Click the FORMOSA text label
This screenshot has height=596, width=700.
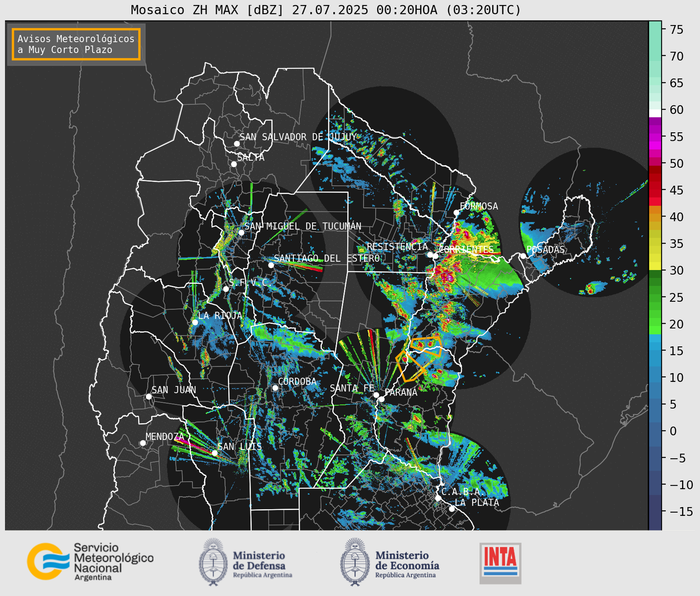(479, 206)
